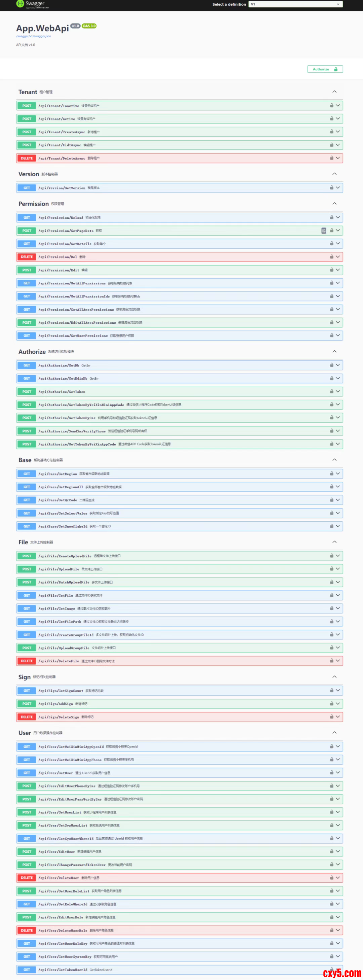Open the /swagger/v1/swagger.json link
363x980 pixels.
[34, 36]
